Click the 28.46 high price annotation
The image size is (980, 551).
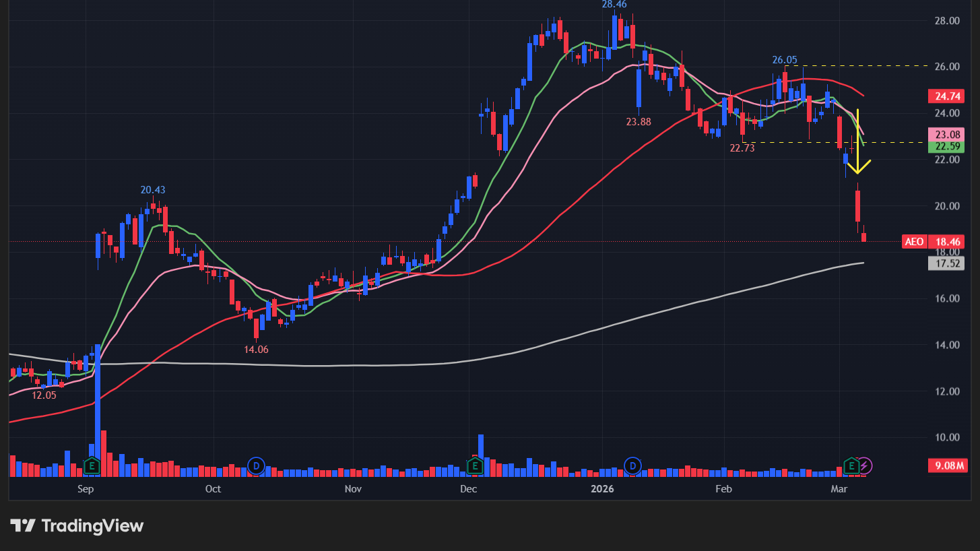point(614,5)
